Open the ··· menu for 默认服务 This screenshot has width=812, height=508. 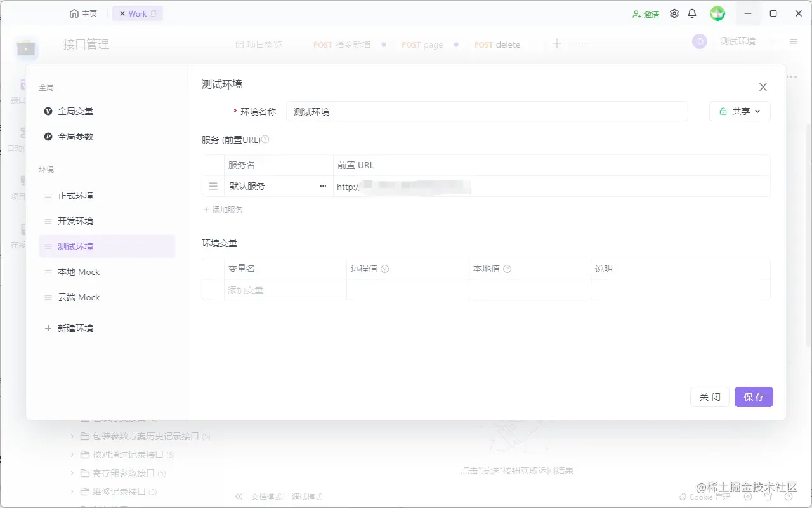point(323,186)
